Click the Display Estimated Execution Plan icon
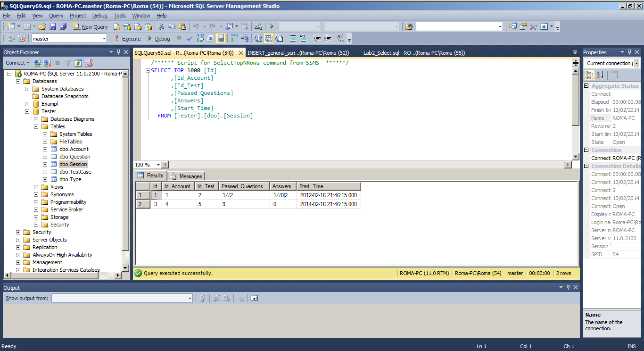 [x=200, y=38]
